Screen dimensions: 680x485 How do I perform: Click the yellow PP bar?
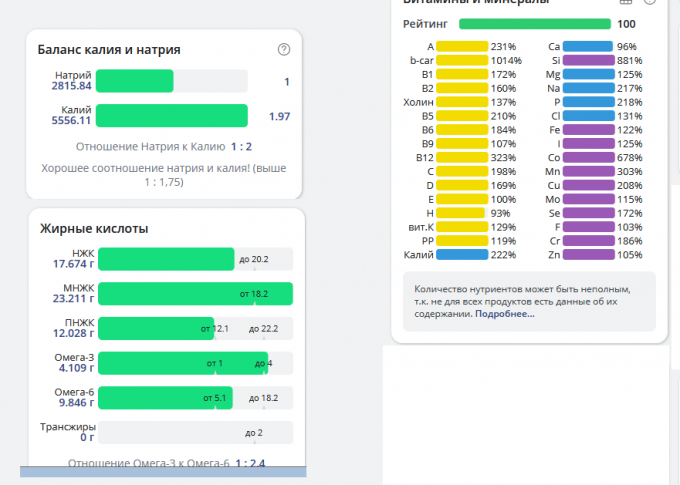pos(462,241)
